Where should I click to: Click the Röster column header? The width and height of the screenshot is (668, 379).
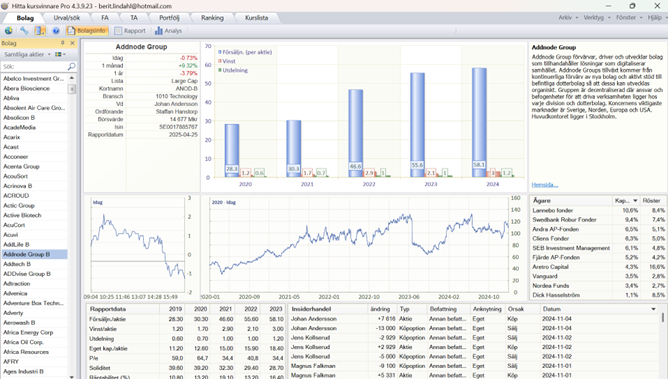click(652, 201)
